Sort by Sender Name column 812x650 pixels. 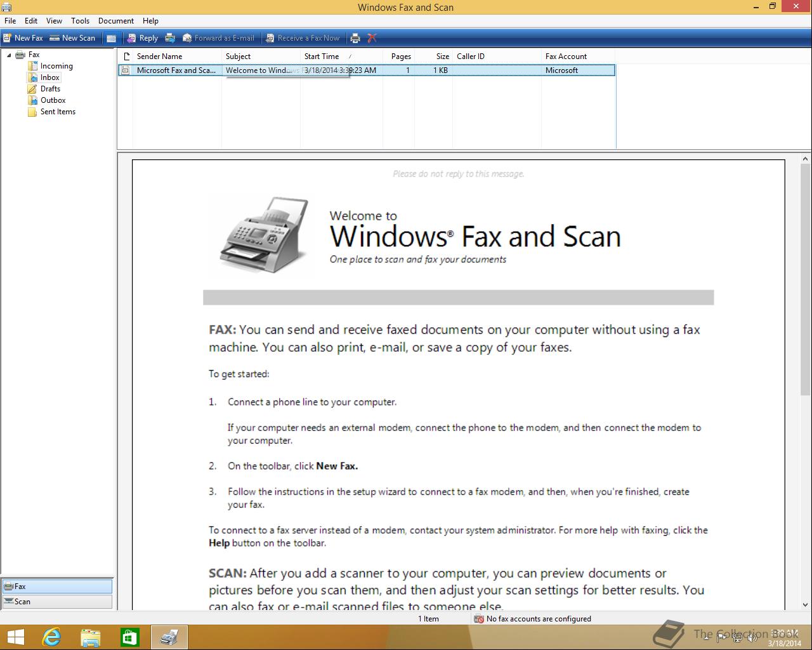(177, 56)
